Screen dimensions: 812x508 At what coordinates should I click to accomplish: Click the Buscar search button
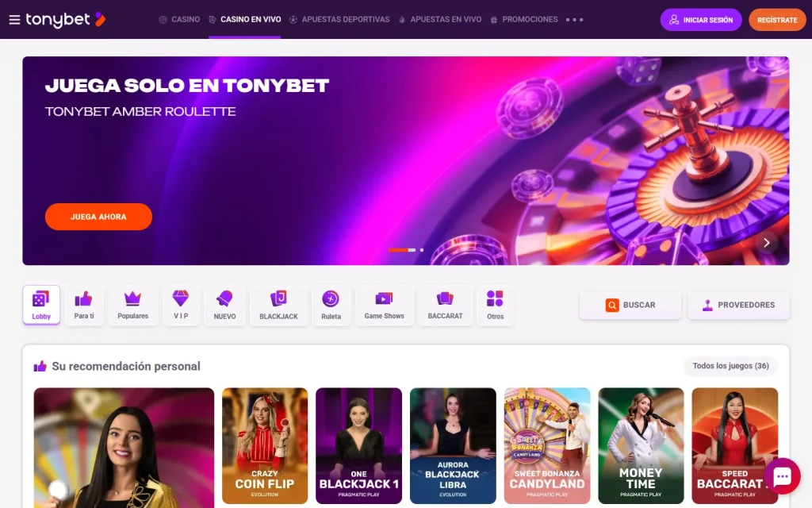630,305
